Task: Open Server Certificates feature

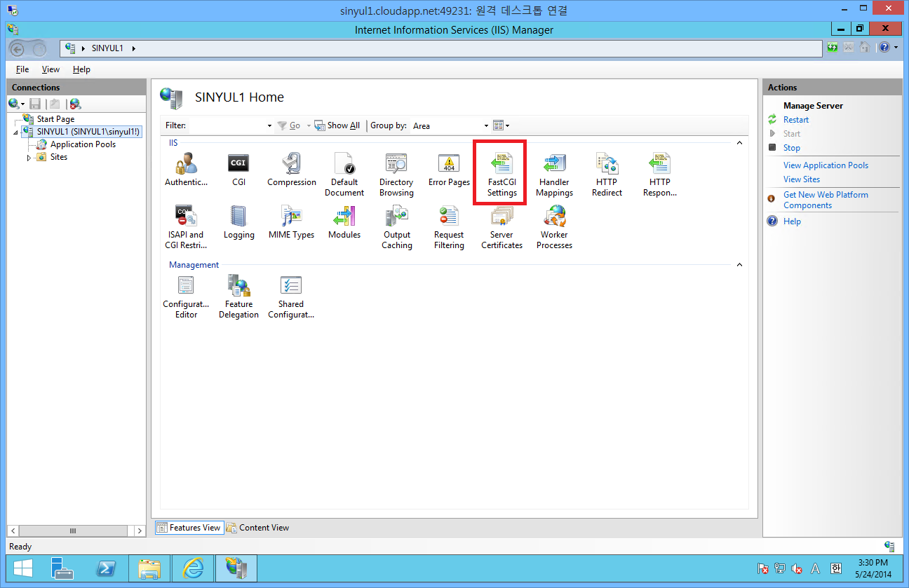Action: 501,228
